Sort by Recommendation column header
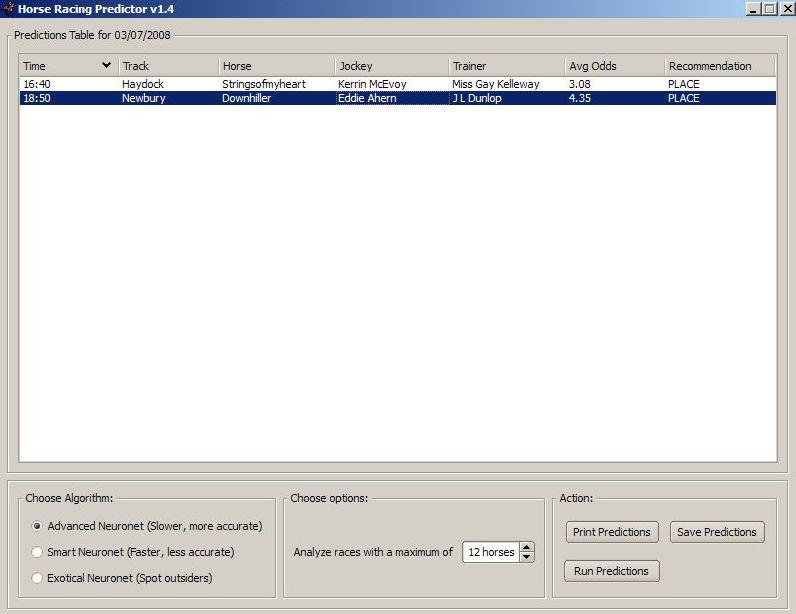796x614 pixels. (x=720, y=66)
